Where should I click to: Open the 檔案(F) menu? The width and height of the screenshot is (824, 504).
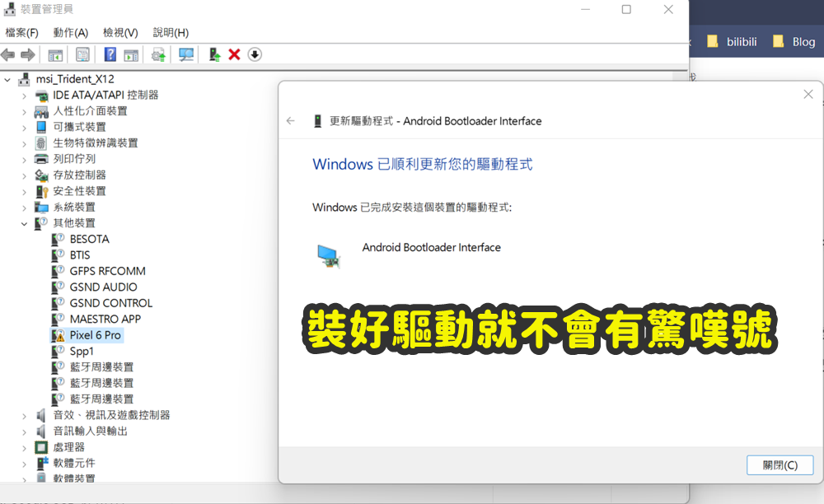click(22, 33)
